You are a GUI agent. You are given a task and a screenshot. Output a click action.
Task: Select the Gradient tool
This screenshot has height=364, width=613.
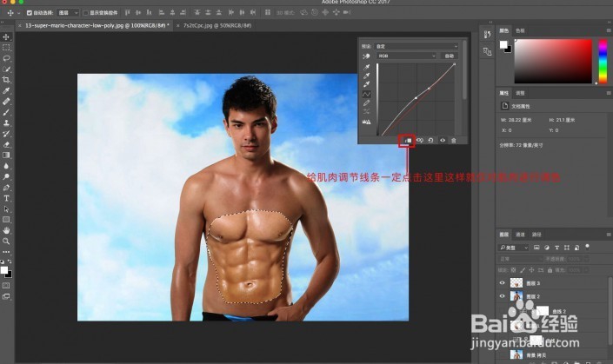coord(6,155)
